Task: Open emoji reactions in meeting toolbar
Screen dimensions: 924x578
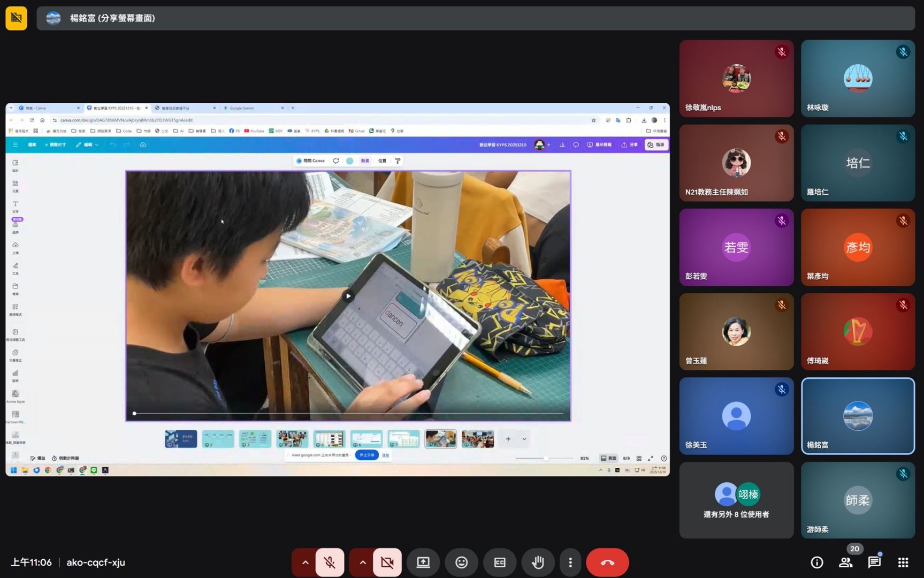Action: tap(461, 562)
